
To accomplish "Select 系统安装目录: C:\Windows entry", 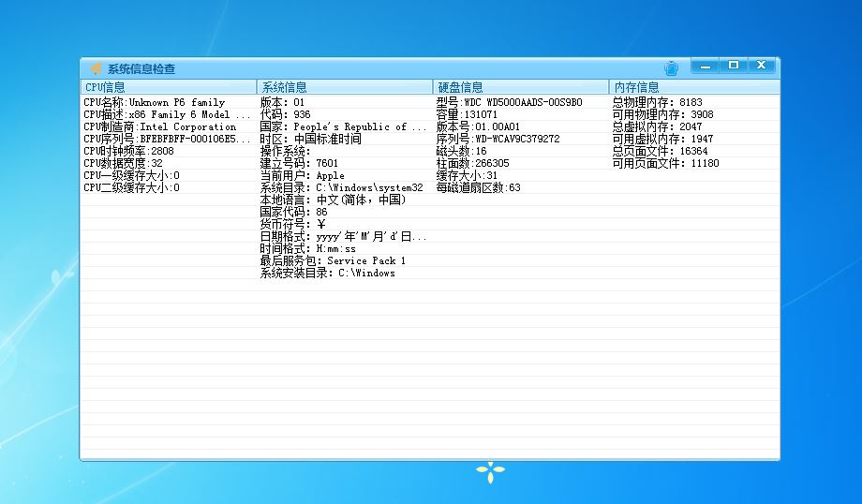I will [328, 273].
